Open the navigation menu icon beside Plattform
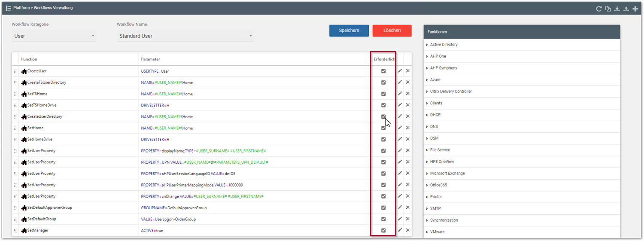The width and height of the screenshot is (644, 241). [x=8, y=8]
